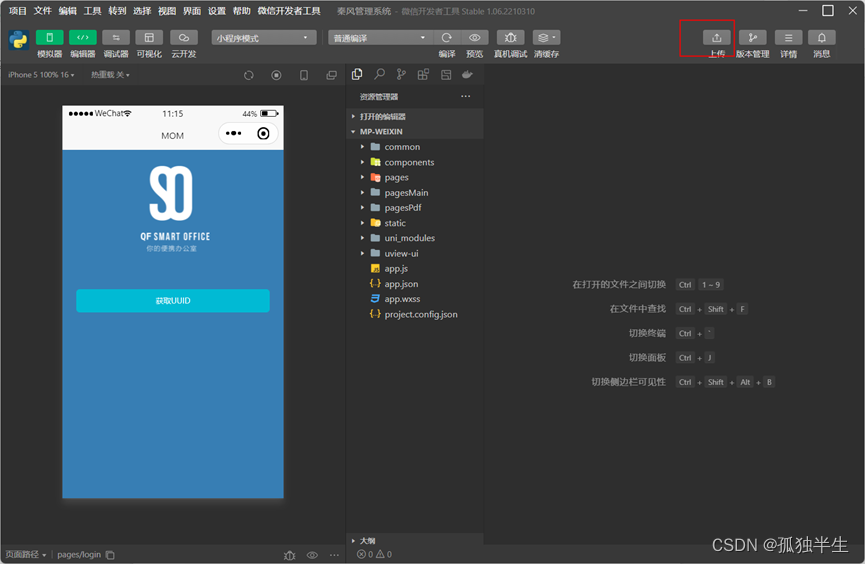Expand the uni_modules folder
The image size is (865, 564).
pos(414,238)
